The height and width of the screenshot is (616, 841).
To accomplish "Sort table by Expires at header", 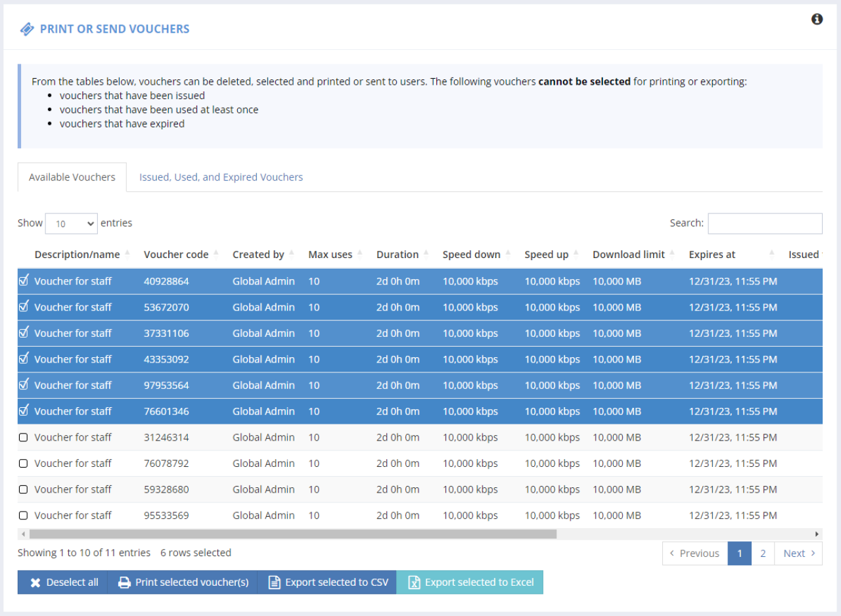I will [x=712, y=254].
